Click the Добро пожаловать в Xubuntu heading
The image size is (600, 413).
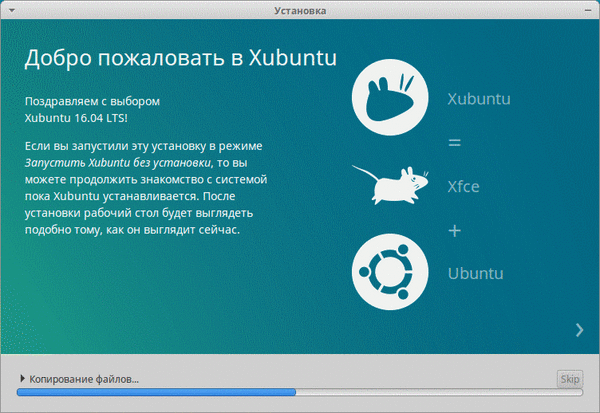click(x=181, y=58)
